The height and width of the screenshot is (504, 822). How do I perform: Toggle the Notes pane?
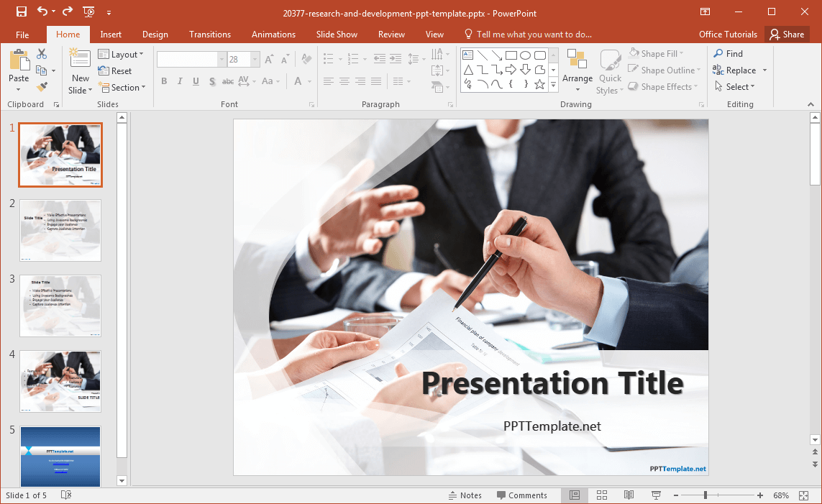pyautogui.click(x=465, y=495)
